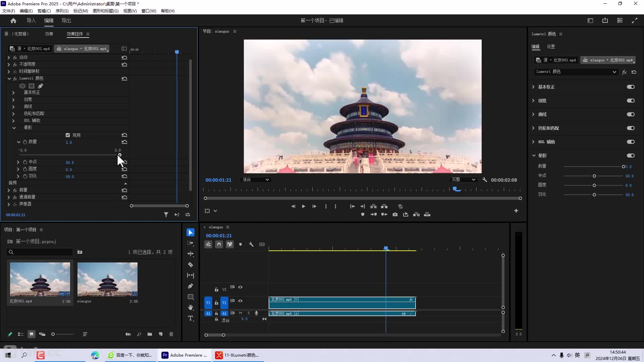Select 源 · 北京003.mp4 in Lumetri panel
Image resolution: width=644 pixels, height=362 pixels.
[x=556, y=60]
